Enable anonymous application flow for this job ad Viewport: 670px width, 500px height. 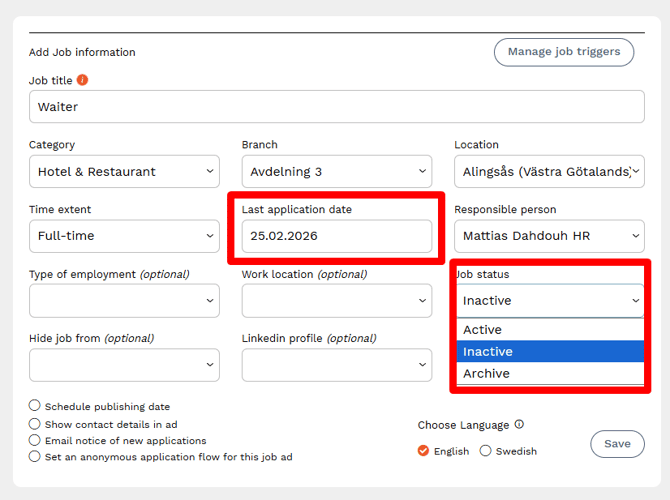[35, 456]
